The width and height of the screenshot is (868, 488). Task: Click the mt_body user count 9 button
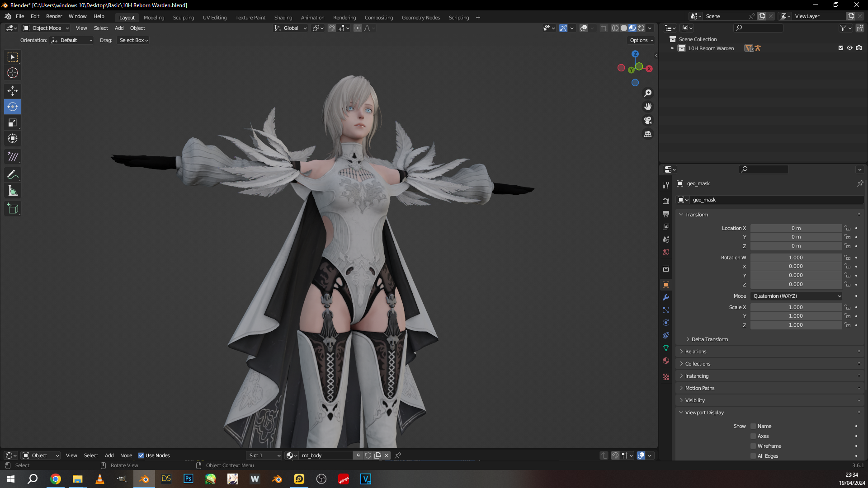(x=358, y=455)
